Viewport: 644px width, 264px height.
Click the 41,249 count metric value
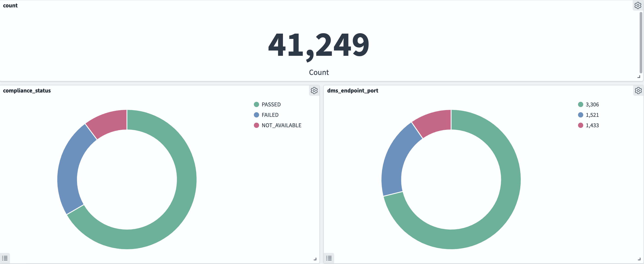pos(319,45)
